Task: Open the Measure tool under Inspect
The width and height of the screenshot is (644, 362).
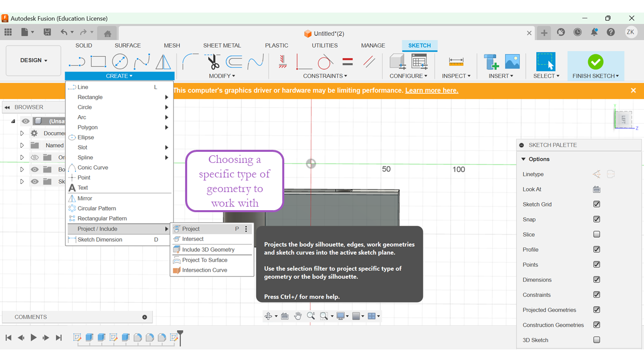Action: click(x=456, y=61)
